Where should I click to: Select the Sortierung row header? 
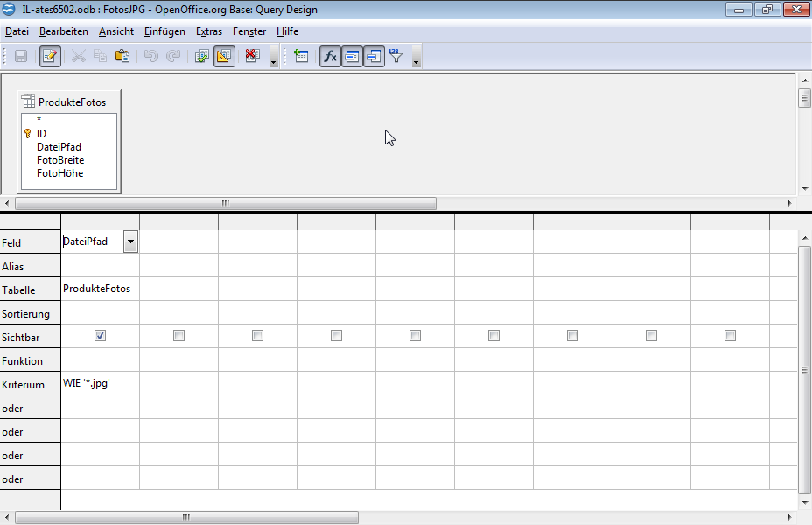point(30,313)
